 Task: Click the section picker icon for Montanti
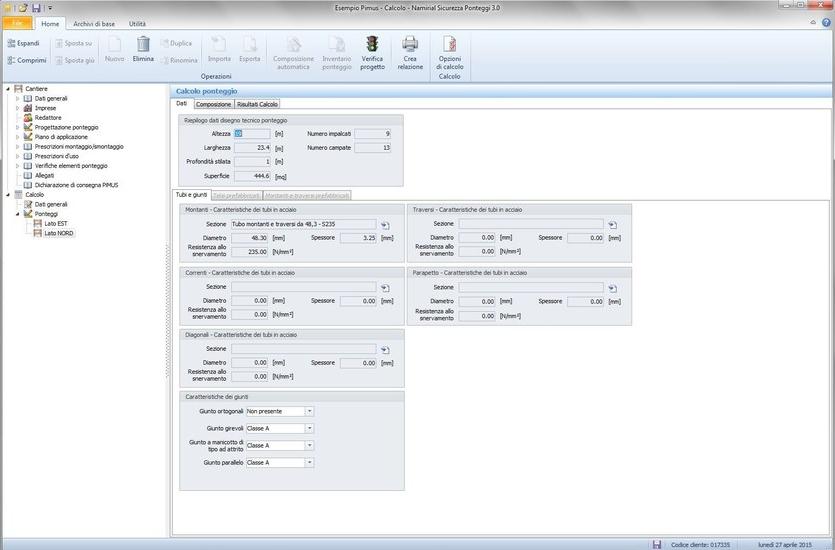click(385, 225)
